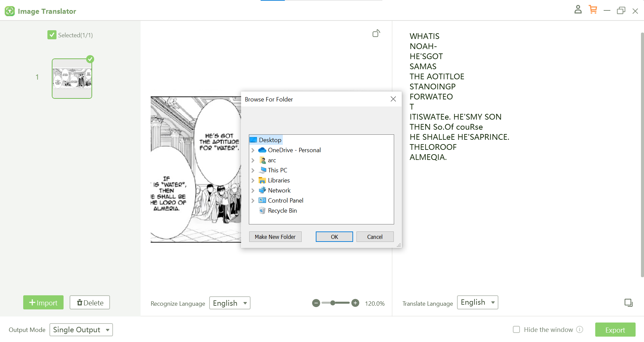Select the page 1 thumbnail
The height and width of the screenshot is (342, 644).
tap(72, 78)
